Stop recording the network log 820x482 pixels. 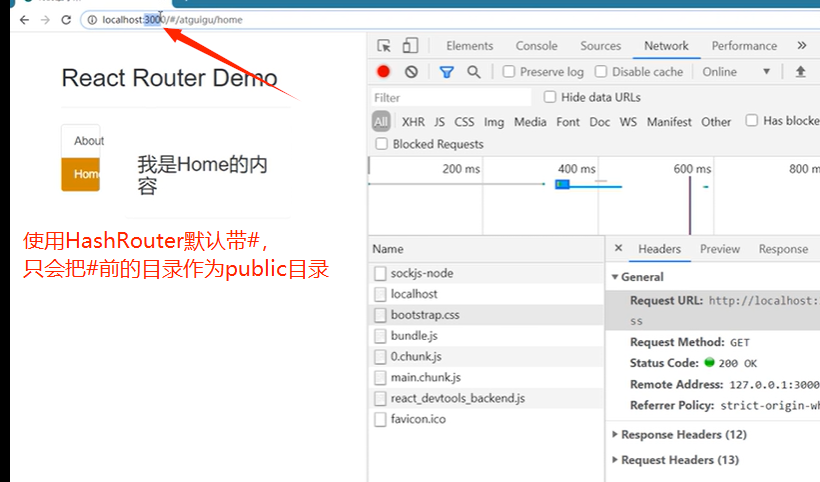pos(383,72)
